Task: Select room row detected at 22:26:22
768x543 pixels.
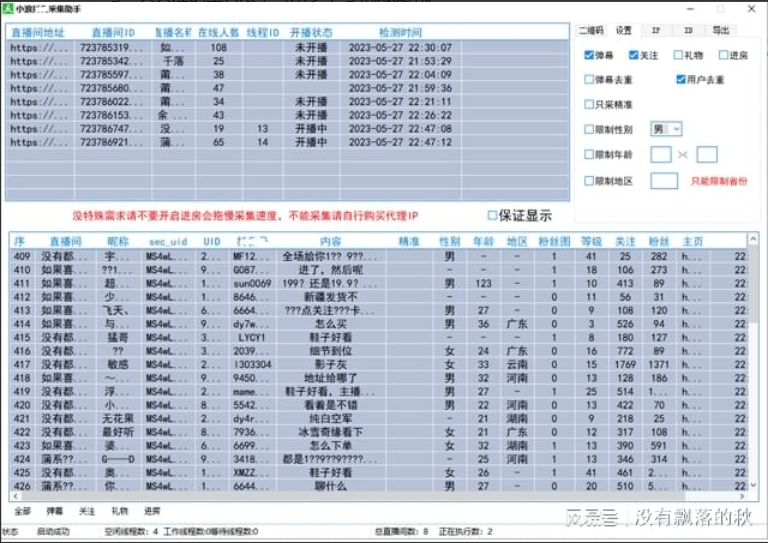Action: point(288,115)
